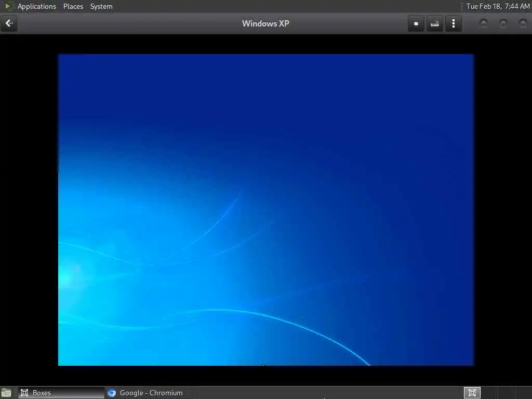Open the System menu
The height and width of the screenshot is (399, 532).
pos(101,6)
